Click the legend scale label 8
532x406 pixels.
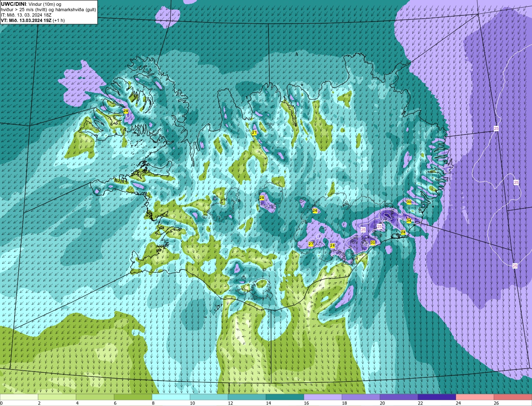click(x=153, y=403)
